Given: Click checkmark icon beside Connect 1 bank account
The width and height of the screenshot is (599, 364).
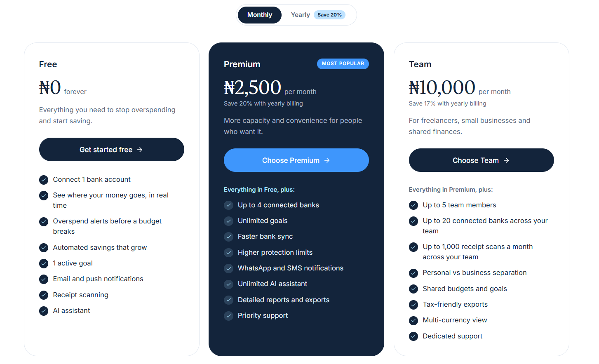Looking at the screenshot, I should click(44, 180).
